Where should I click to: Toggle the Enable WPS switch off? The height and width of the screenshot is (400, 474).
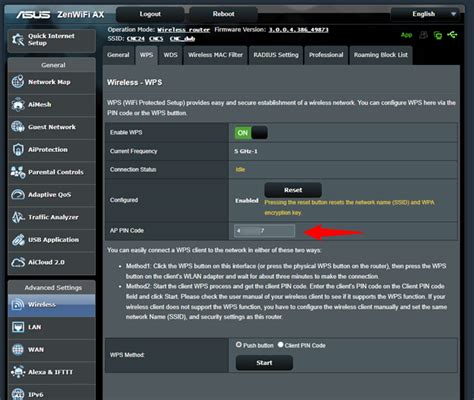click(251, 133)
